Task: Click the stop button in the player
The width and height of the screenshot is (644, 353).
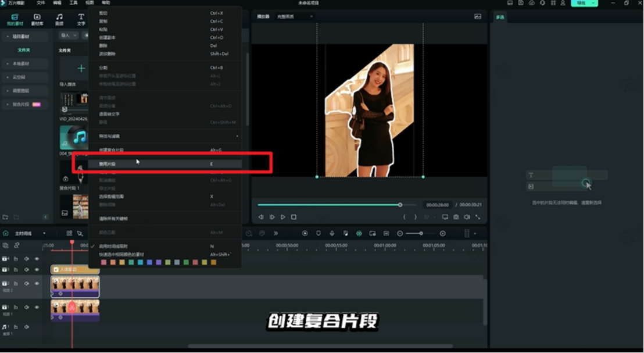Action: click(294, 217)
